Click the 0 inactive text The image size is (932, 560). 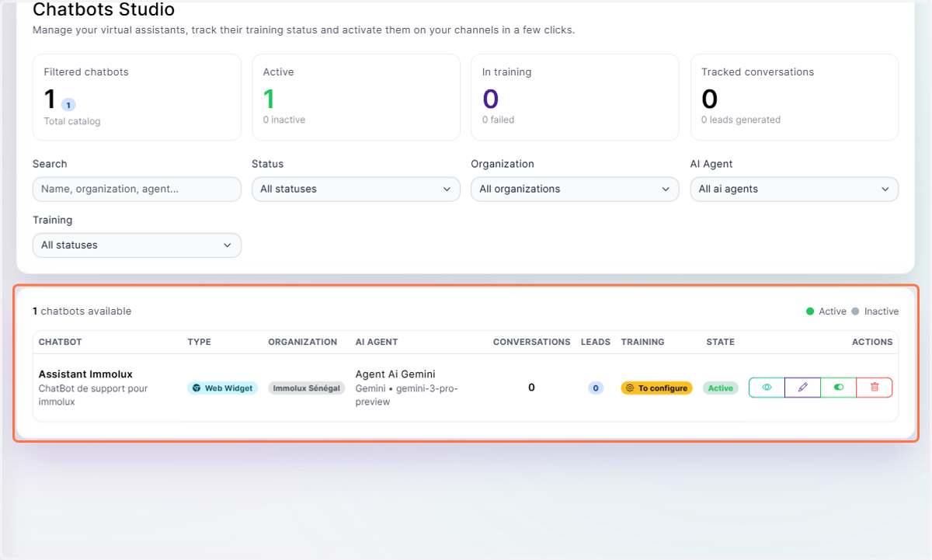(x=284, y=120)
